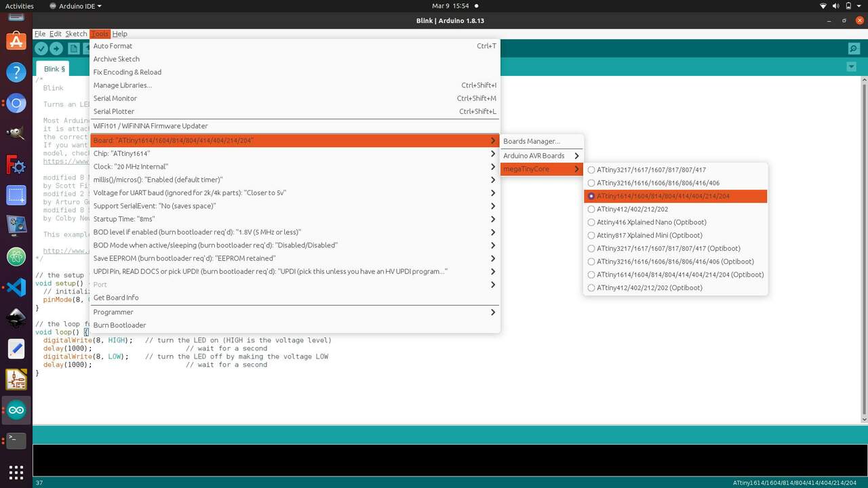Image resolution: width=868 pixels, height=488 pixels.
Task: Expand Voltage for UART baud submenu
Action: (295, 193)
